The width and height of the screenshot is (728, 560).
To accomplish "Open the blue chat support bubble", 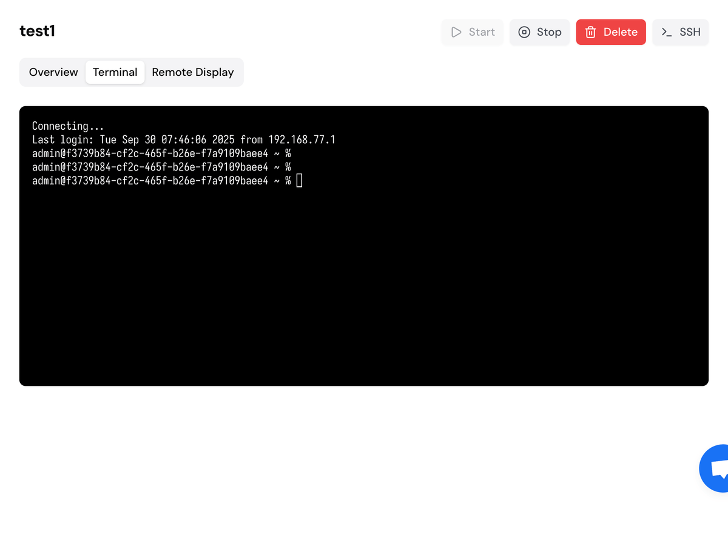I will (x=716, y=468).
